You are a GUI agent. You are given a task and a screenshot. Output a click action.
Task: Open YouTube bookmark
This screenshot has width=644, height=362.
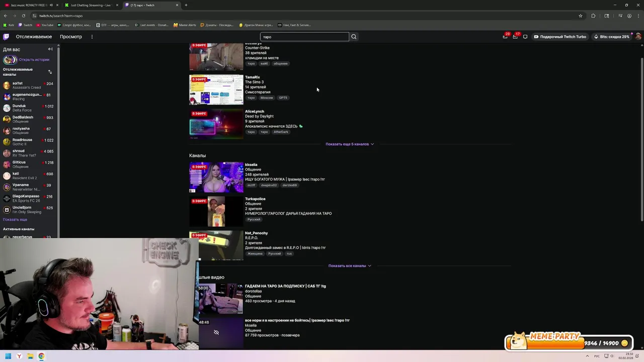(x=45, y=25)
